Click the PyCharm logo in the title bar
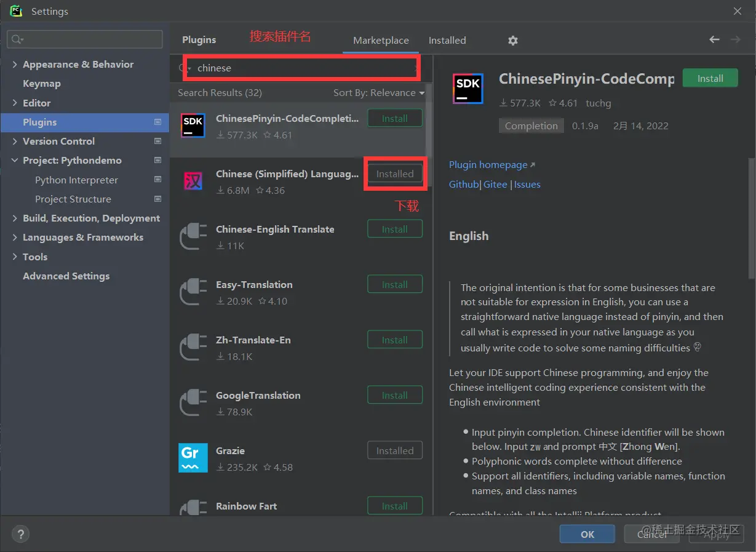 [16, 11]
